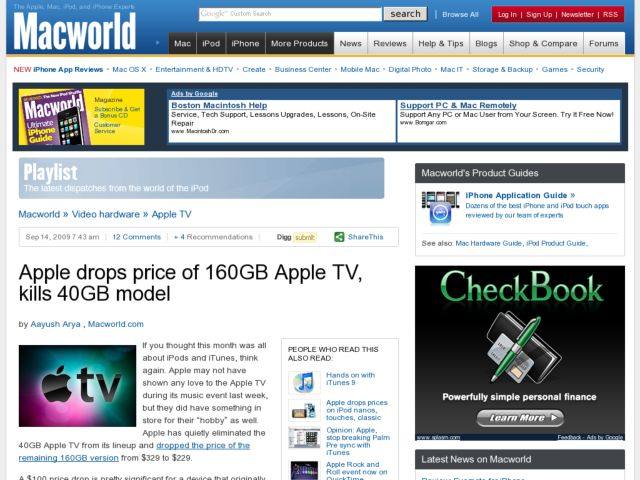Open the 12 Comments link
Image resolution: width=640 pixels, height=480 pixels.
[x=136, y=237]
